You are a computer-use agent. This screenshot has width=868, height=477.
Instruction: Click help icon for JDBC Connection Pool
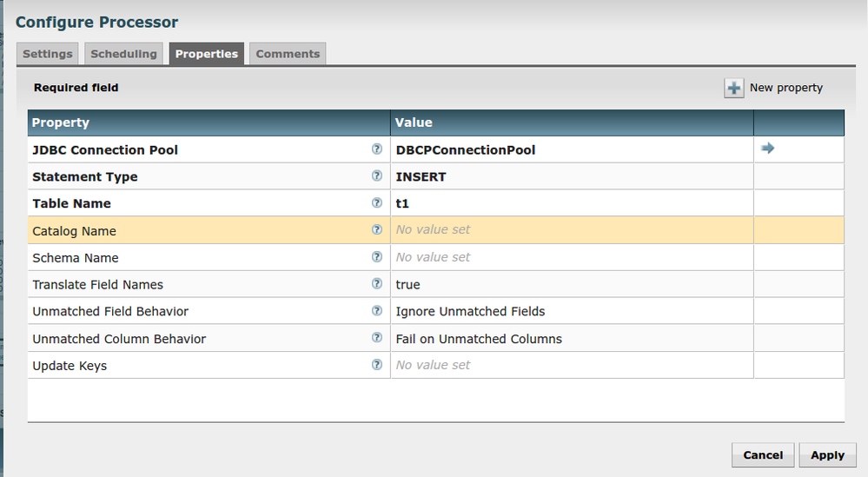pos(376,149)
